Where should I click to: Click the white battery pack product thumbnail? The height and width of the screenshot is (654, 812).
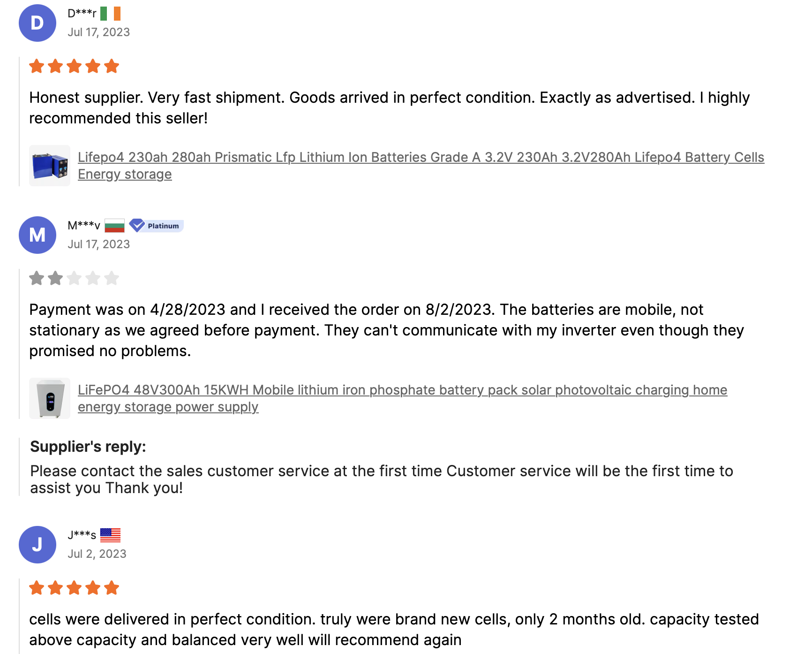pyautogui.click(x=50, y=398)
